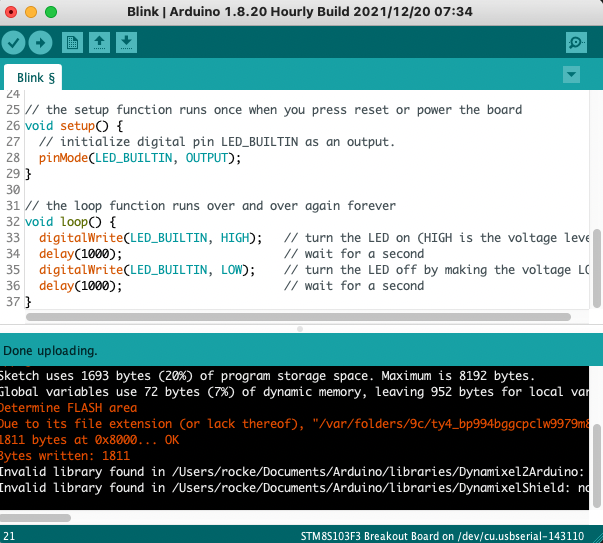Open the Serial Monitor magnifier icon
The height and width of the screenshot is (543, 603).
pyautogui.click(x=576, y=43)
